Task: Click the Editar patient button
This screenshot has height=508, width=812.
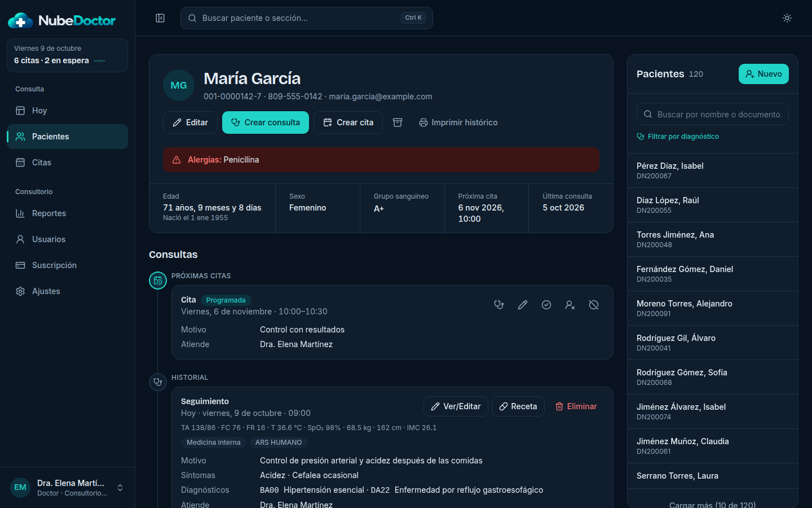Action: [x=190, y=122]
